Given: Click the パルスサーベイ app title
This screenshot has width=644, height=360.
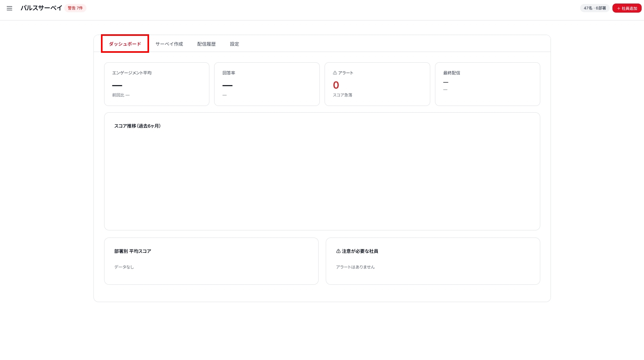Looking at the screenshot, I should click(41, 8).
